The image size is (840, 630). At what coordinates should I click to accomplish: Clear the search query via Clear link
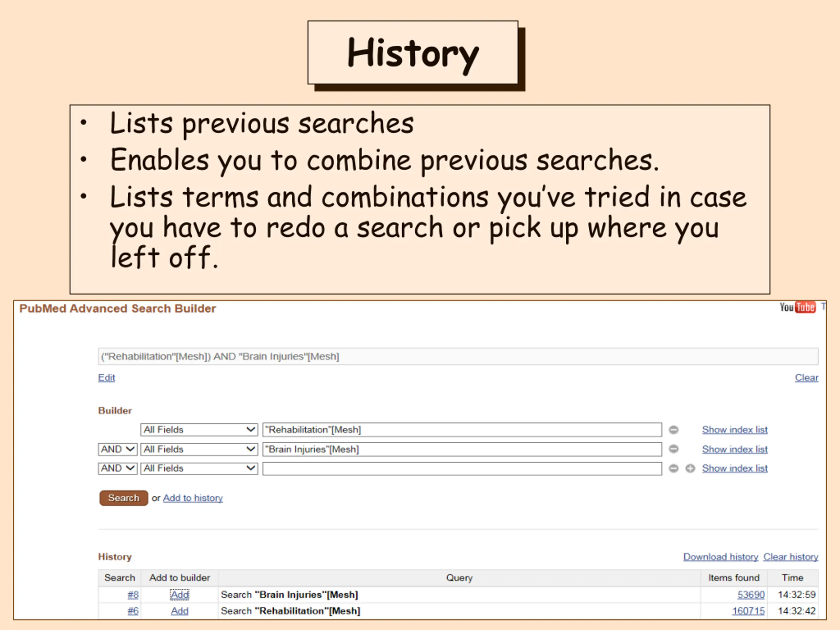pos(806,377)
